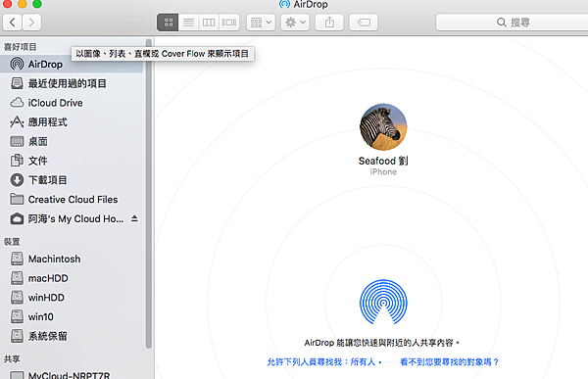Click the Seafood 劉 name label

[x=383, y=161]
